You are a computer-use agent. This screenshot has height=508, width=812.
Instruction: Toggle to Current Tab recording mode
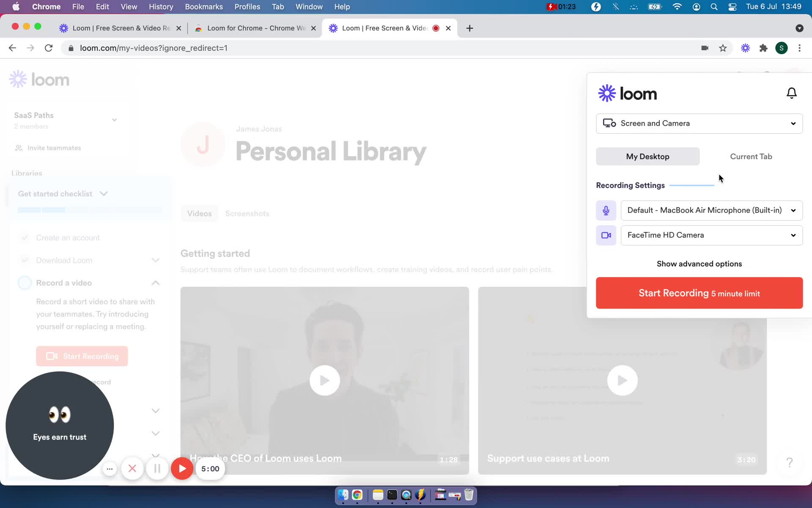coord(751,156)
